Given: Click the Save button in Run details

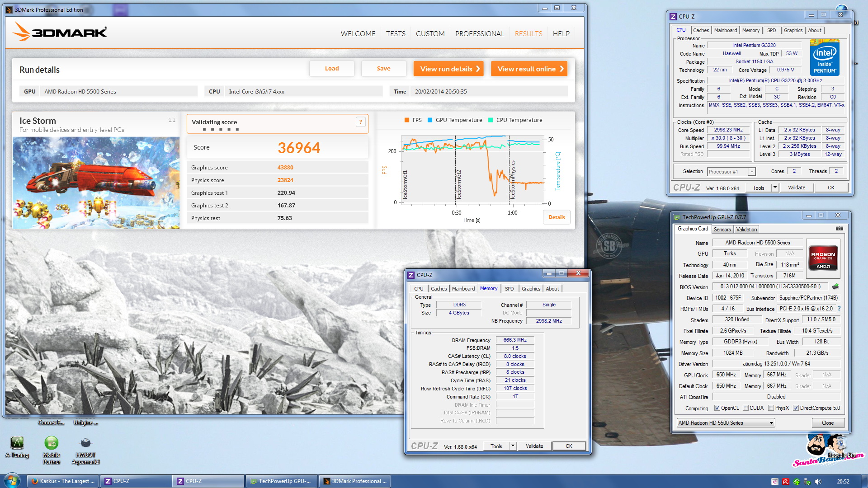Looking at the screenshot, I should tap(383, 69).
